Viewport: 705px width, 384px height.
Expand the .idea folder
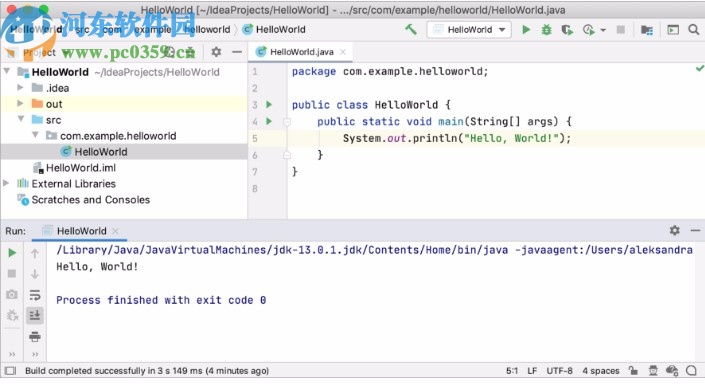[20, 87]
